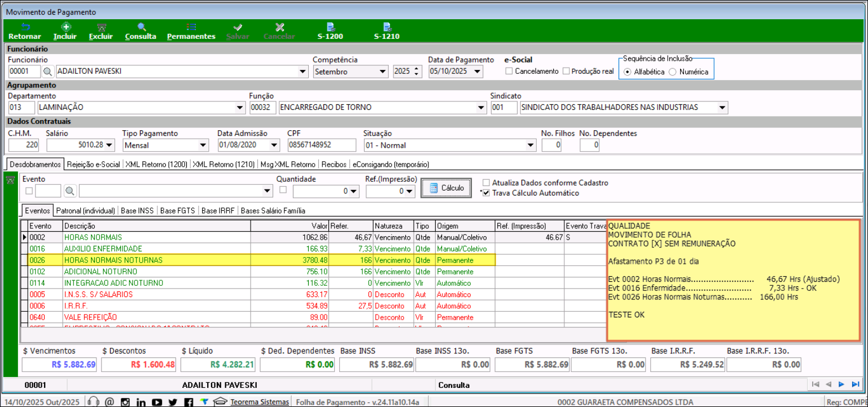Click the Funcionário search magnifier icon

click(x=47, y=72)
